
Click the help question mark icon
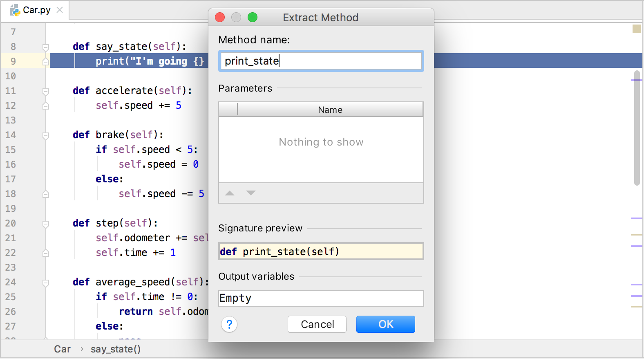229,325
